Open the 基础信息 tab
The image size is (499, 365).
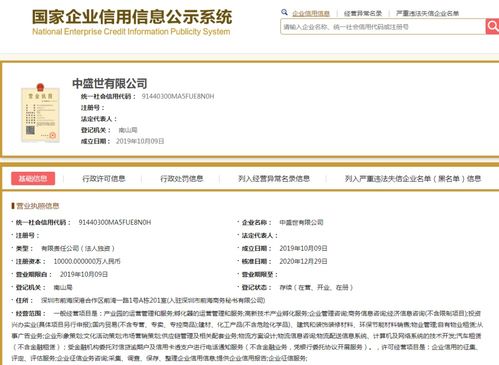pyautogui.click(x=33, y=179)
